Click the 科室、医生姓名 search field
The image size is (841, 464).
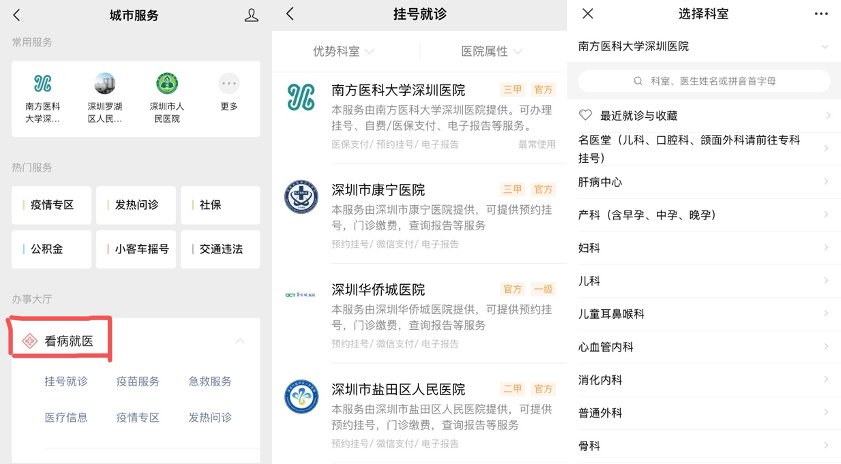704,80
